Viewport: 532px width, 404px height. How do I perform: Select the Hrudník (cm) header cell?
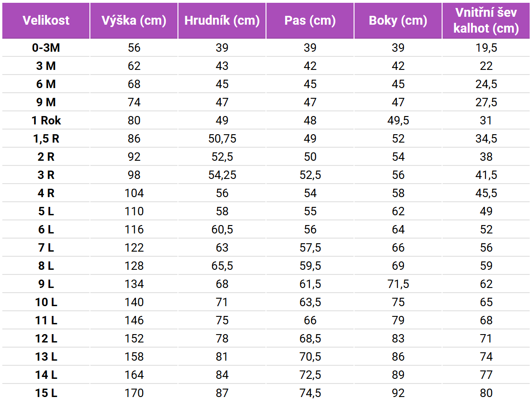pos(222,21)
